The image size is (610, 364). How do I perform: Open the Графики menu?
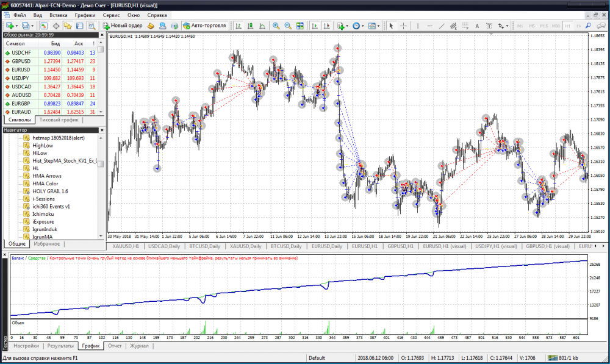[85, 15]
